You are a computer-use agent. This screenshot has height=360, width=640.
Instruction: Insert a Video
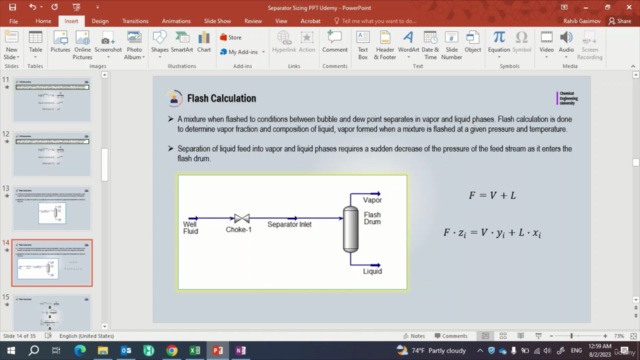(x=546, y=44)
